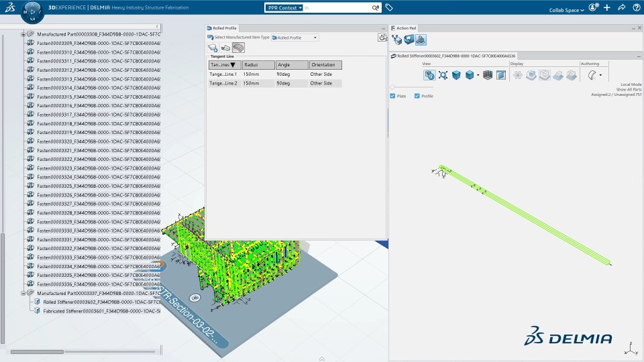Toggle the View information icon

tap(429, 75)
